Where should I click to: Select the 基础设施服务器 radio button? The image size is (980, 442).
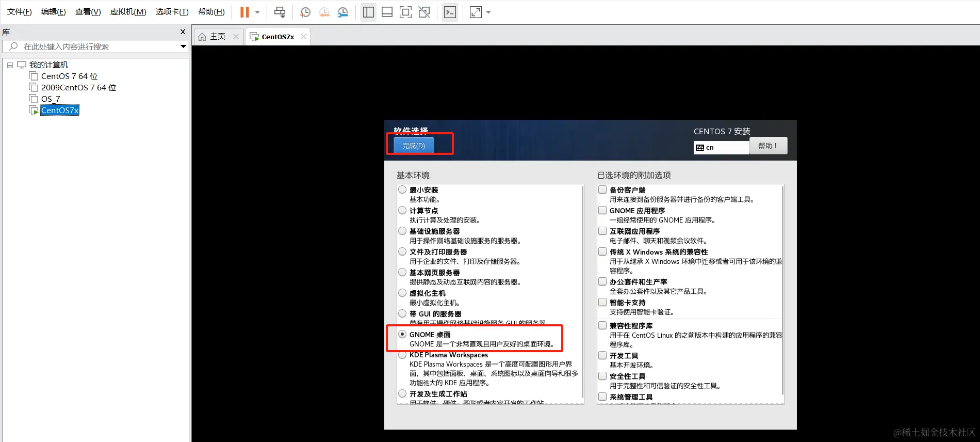coord(402,231)
